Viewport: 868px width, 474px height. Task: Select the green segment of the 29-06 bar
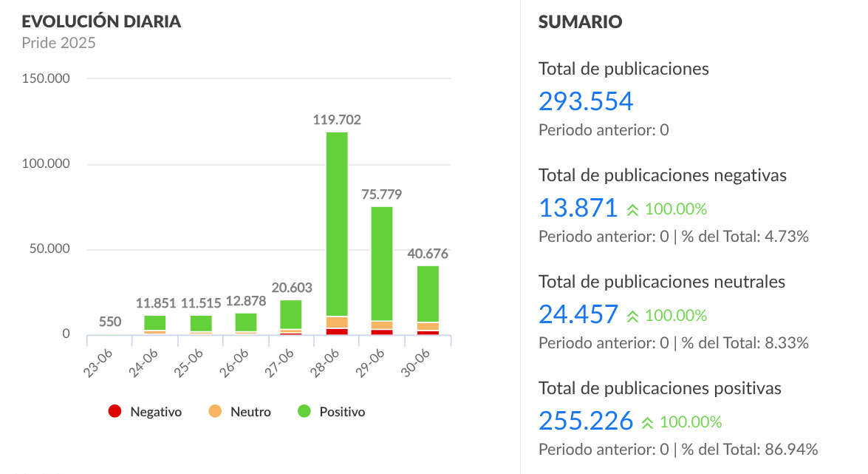(x=382, y=263)
